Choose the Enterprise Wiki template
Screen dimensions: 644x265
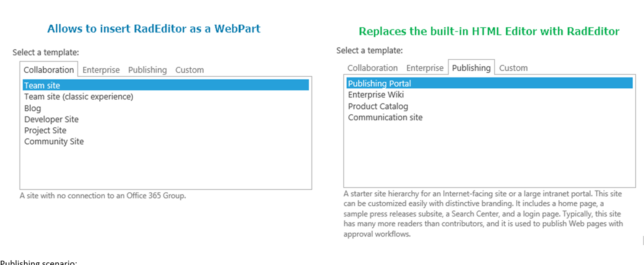pyautogui.click(x=376, y=95)
